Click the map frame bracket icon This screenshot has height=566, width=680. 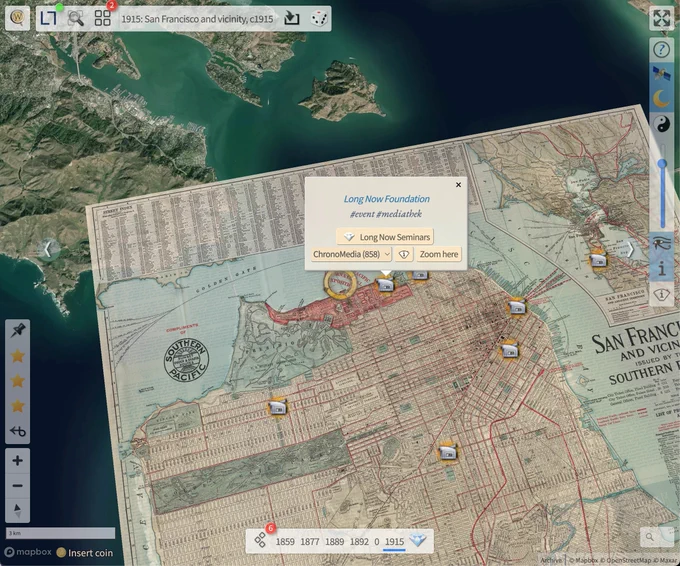[x=48, y=18]
